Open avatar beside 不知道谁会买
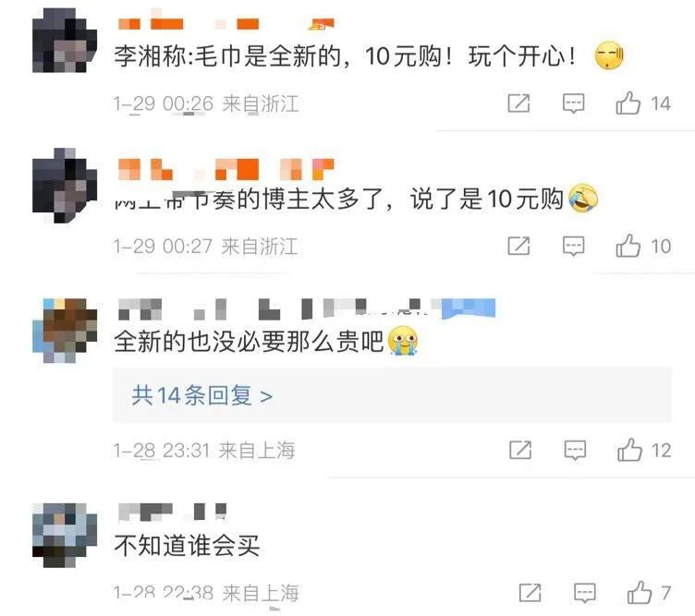 click(x=65, y=535)
